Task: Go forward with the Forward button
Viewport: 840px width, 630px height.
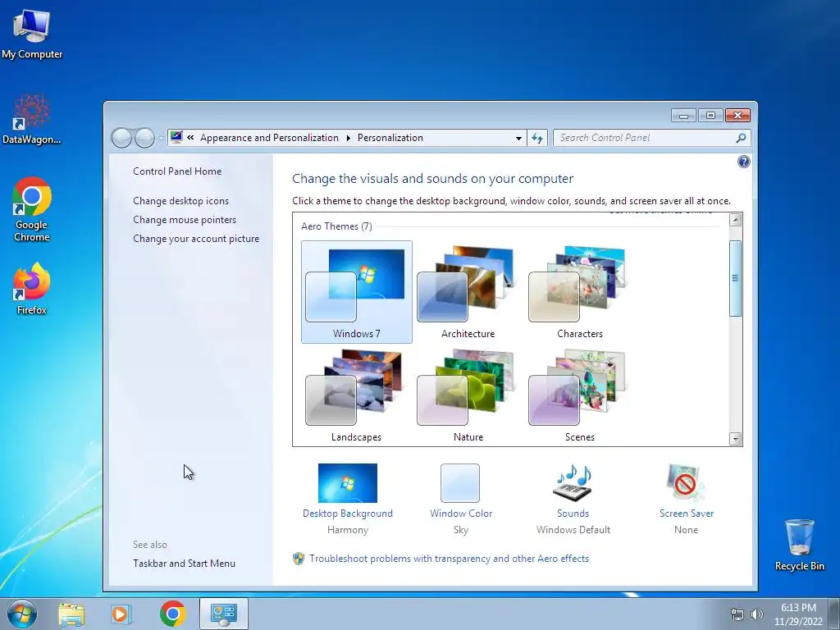Action: (144, 138)
